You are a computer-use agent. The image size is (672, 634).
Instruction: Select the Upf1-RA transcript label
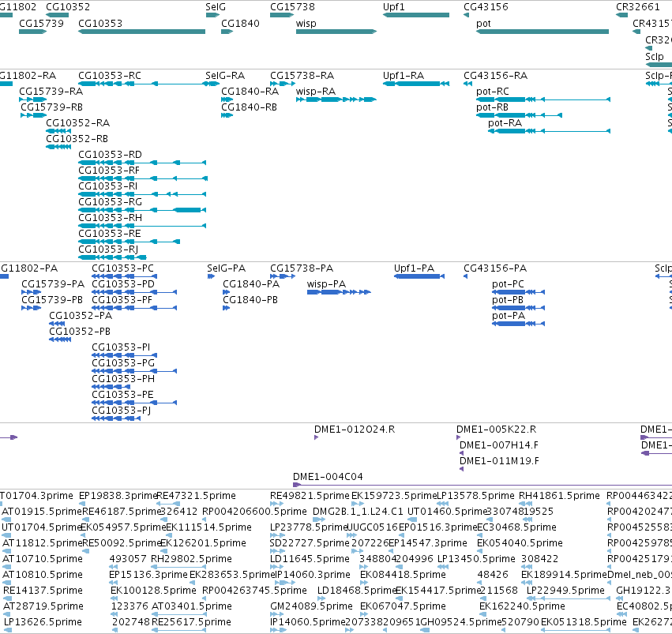click(404, 75)
